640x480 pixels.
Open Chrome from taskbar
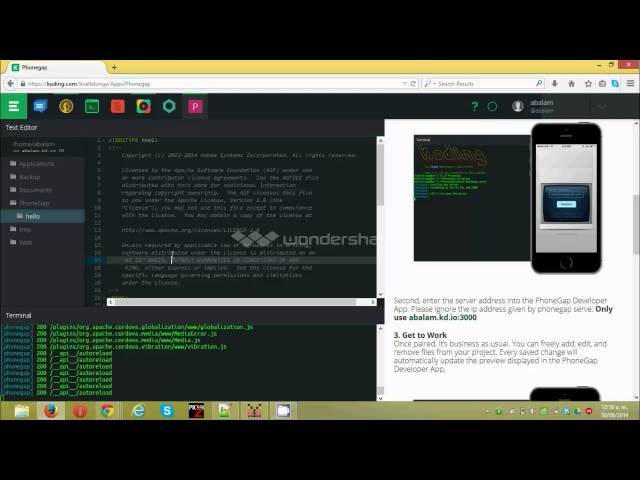[x=107, y=411]
